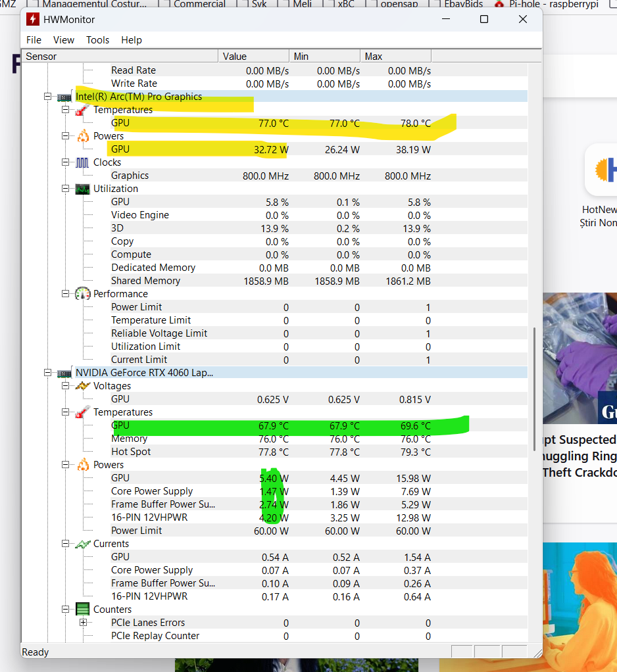This screenshot has height=672, width=617.
Task: Click the NVIDIA GeForce graphics card icon
Action: 64,373
